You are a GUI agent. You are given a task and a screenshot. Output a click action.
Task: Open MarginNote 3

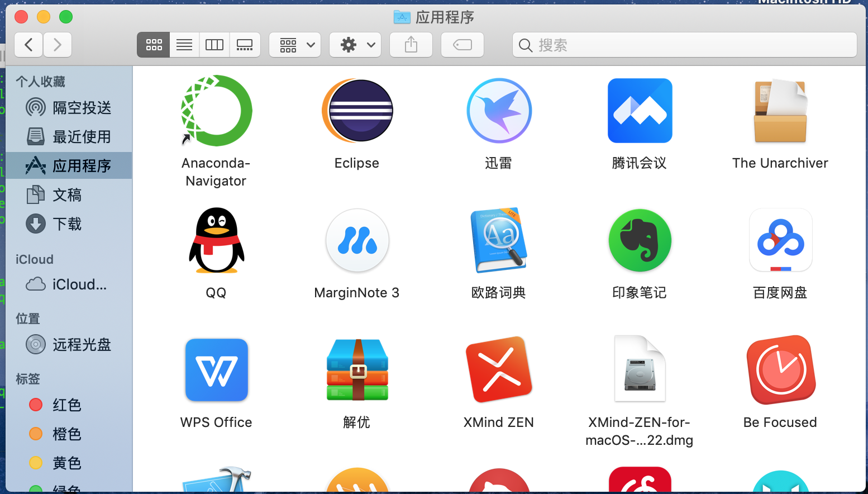pos(357,240)
